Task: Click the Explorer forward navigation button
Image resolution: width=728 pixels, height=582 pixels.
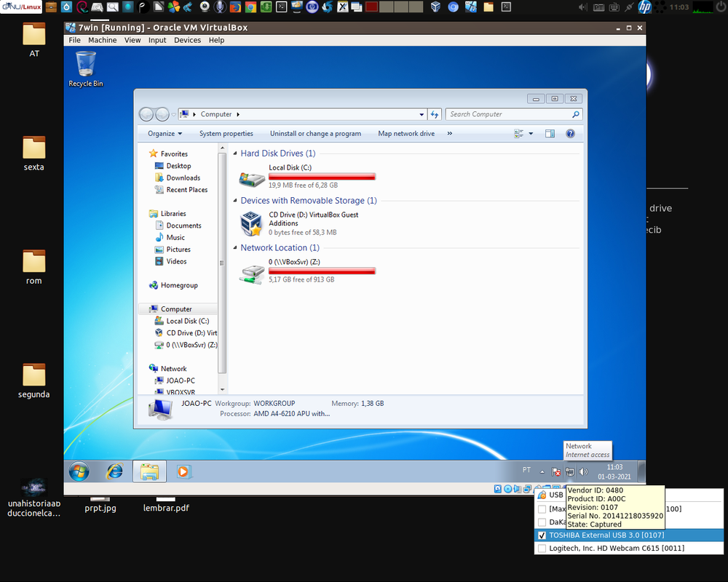Action: click(x=162, y=113)
